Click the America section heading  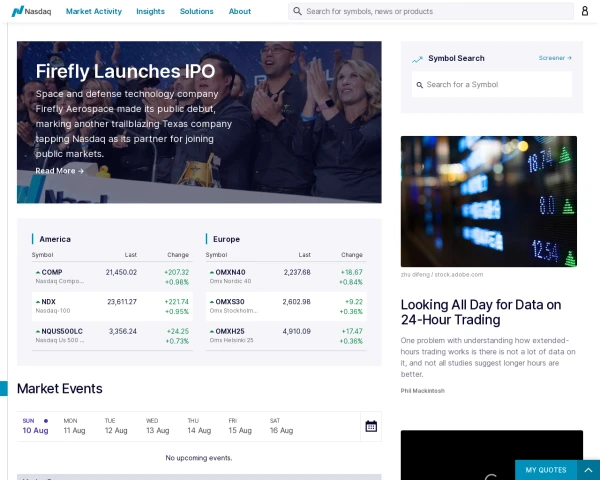pyautogui.click(x=55, y=239)
